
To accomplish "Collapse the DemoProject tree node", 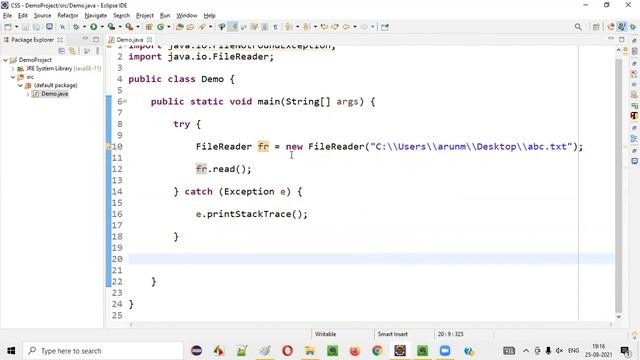I will point(5,60).
